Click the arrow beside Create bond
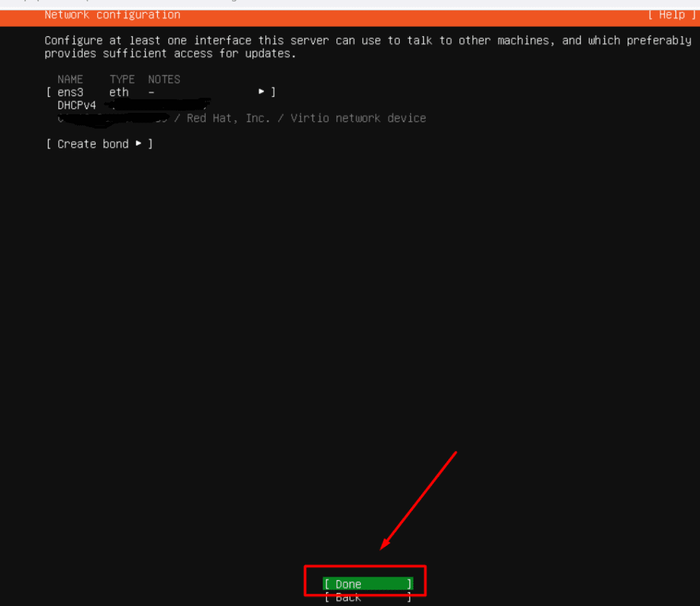Image resolution: width=700 pixels, height=606 pixels. (139, 144)
